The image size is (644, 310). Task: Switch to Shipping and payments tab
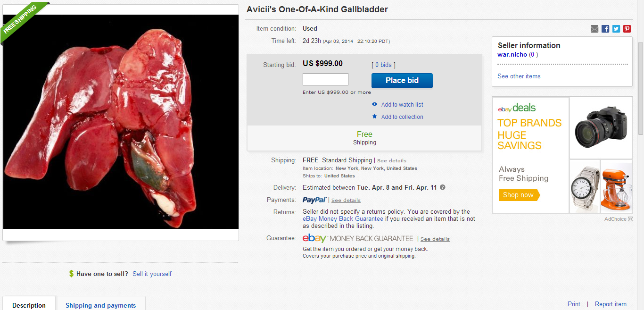[100, 305]
